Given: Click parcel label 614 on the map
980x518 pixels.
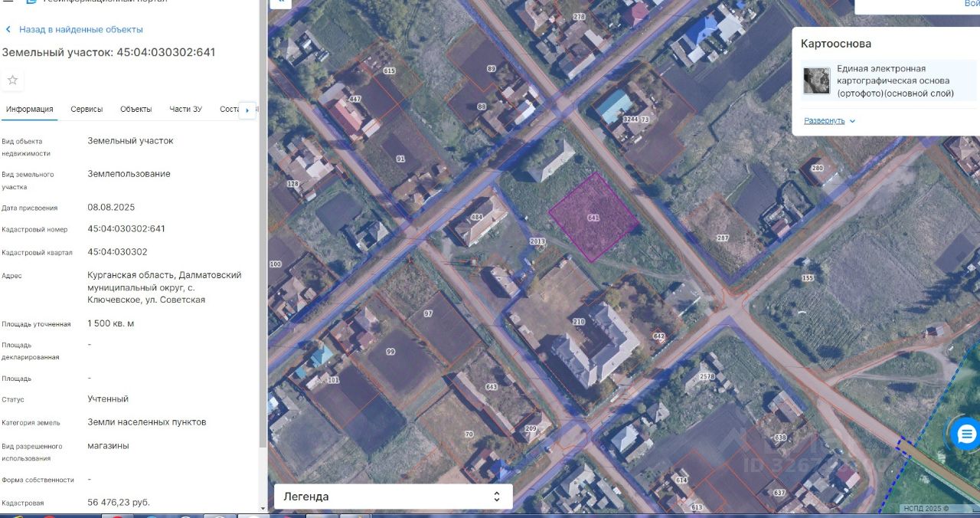Looking at the screenshot, I should (681, 480).
